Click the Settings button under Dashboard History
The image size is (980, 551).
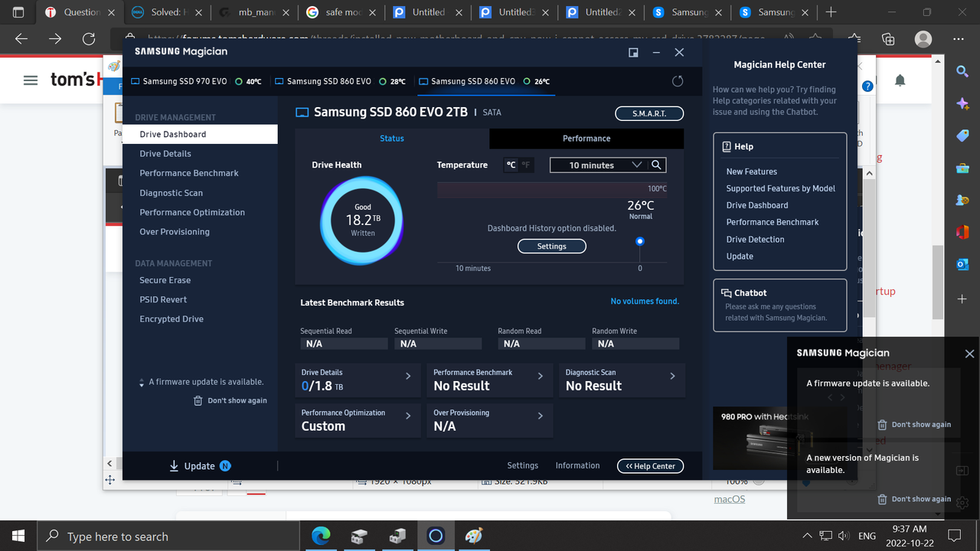(551, 246)
